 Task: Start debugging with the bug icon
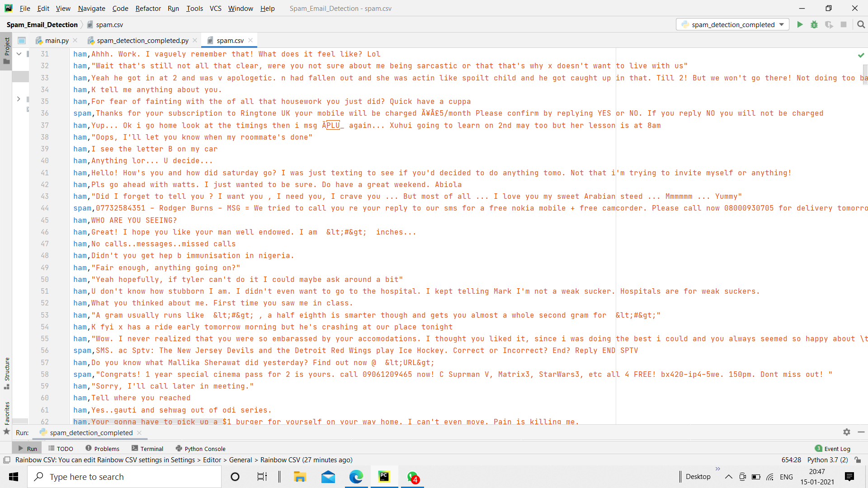(x=814, y=24)
